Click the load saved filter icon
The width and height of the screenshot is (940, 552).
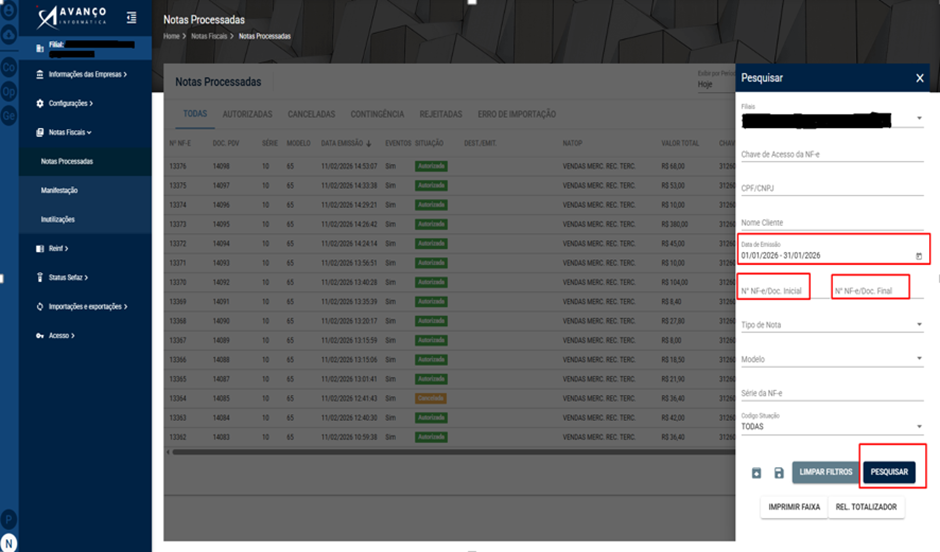[757, 473]
